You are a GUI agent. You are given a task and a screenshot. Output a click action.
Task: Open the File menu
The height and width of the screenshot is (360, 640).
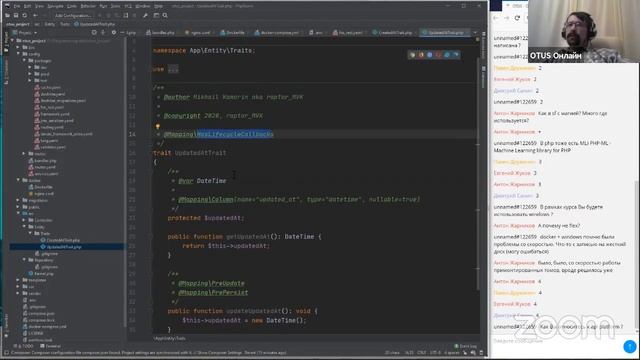(17, 6)
